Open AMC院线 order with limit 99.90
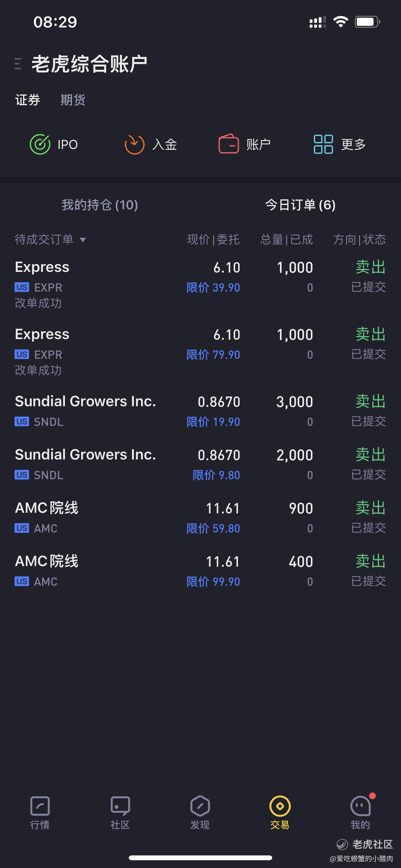Viewport: 401px width, 868px height. click(200, 571)
